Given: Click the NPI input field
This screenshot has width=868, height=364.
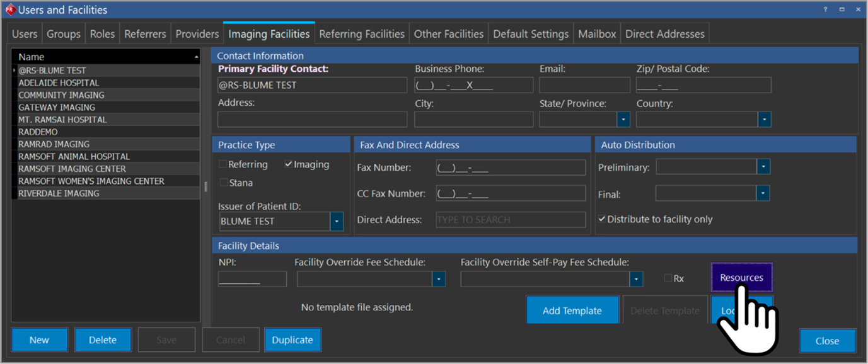Looking at the screenshot, I should pos(252,279).
